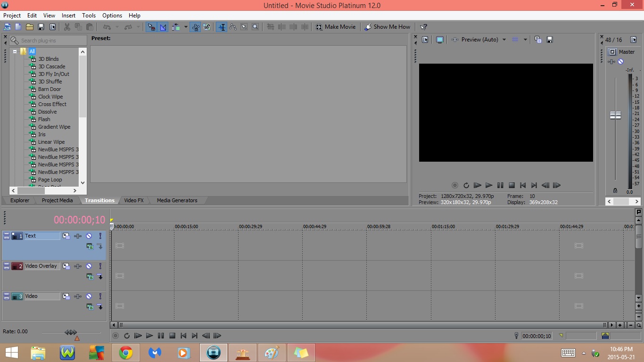The image size is (644, 362).
Task: Copy preview snapshot to clipboard
Action: (x=538, y=40)
